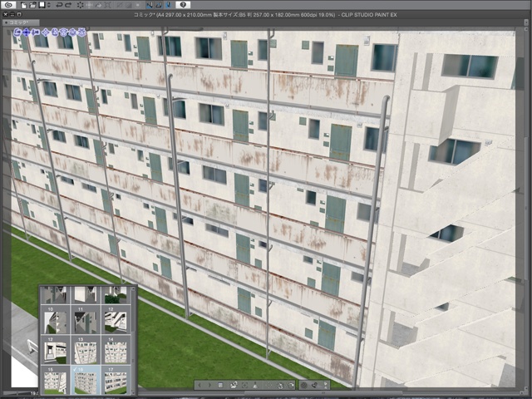Select previous 3D object with left arrow

199,385
